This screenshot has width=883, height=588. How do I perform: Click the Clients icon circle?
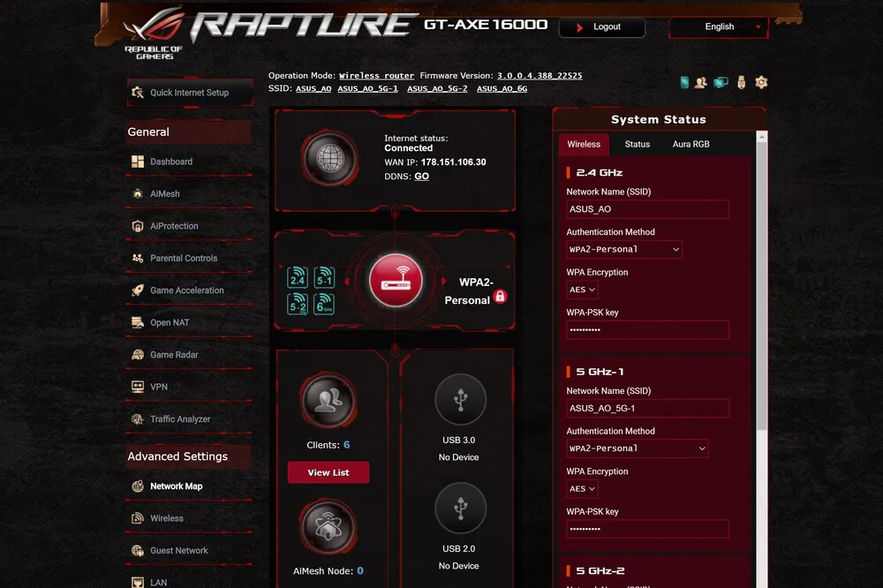(328, 401)
